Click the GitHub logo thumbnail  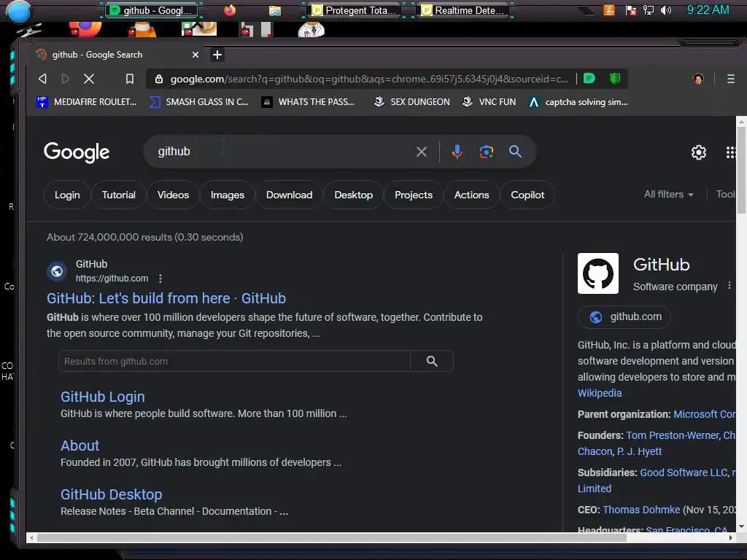[x=598, y=273]
